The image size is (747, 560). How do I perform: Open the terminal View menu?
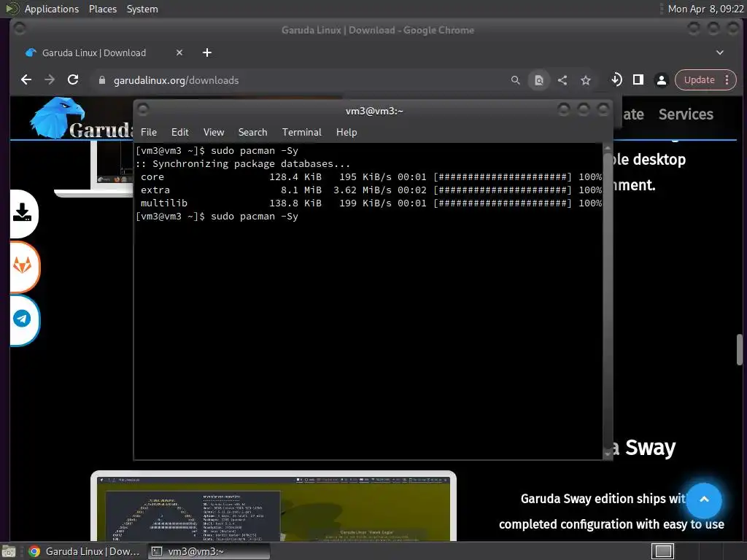(214, 133)
